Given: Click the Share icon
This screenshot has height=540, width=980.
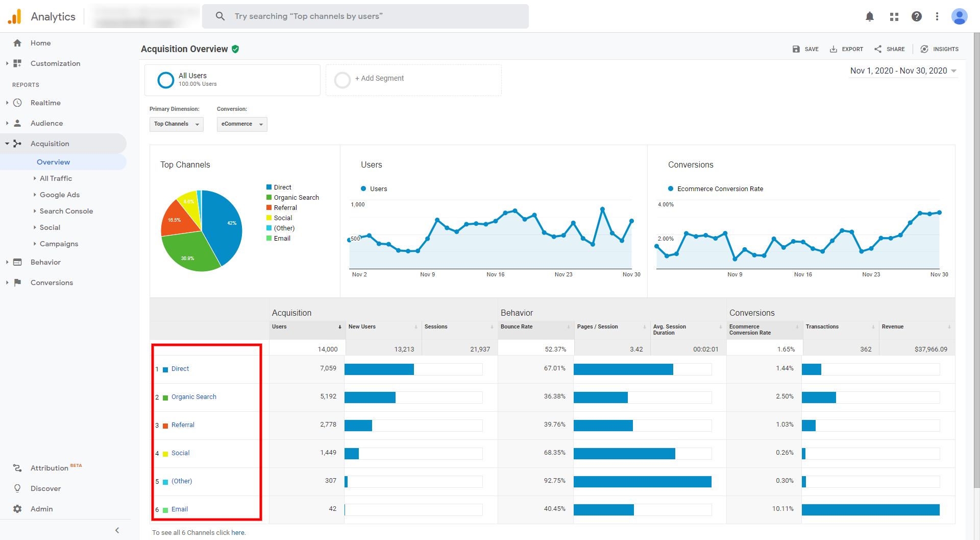Looking at the screenshot, I should tap(878, 49).
